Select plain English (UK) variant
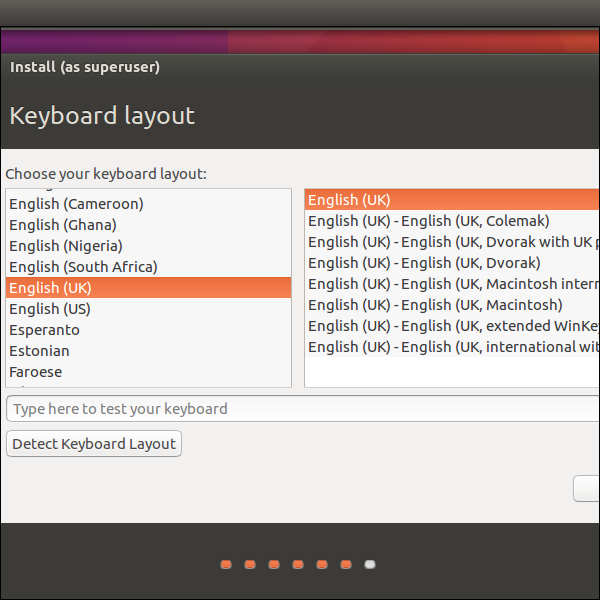The height and width of the screenshot is (600, 600). coord(350,200)
